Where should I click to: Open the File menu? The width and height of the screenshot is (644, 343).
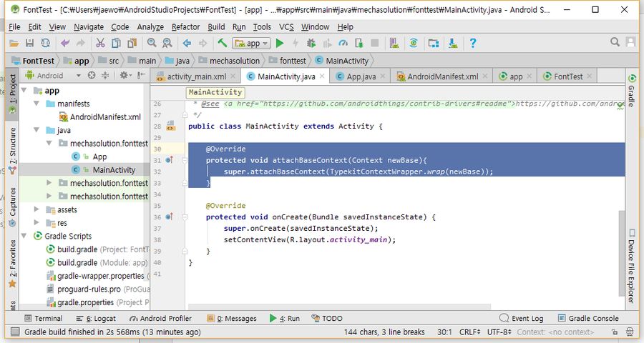pos(14,26)
